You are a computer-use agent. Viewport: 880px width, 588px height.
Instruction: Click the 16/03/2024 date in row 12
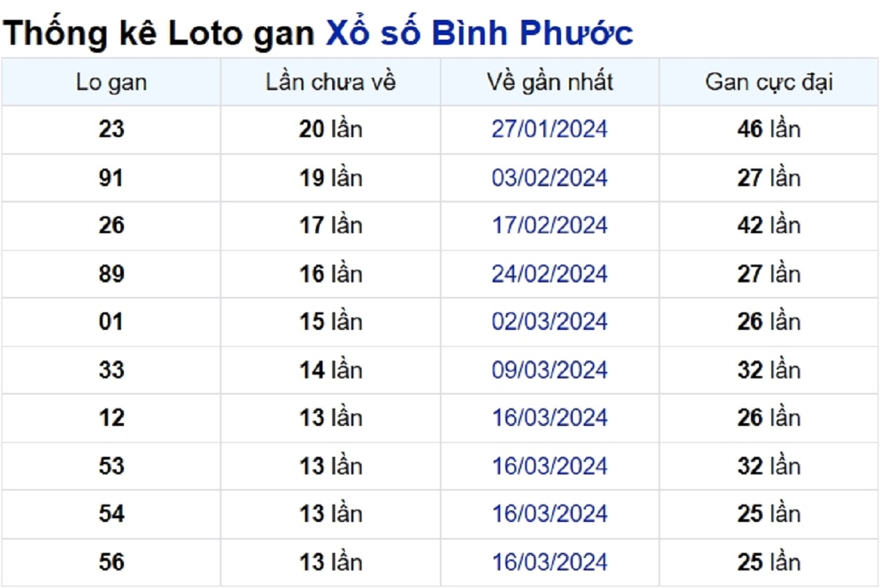549,418
